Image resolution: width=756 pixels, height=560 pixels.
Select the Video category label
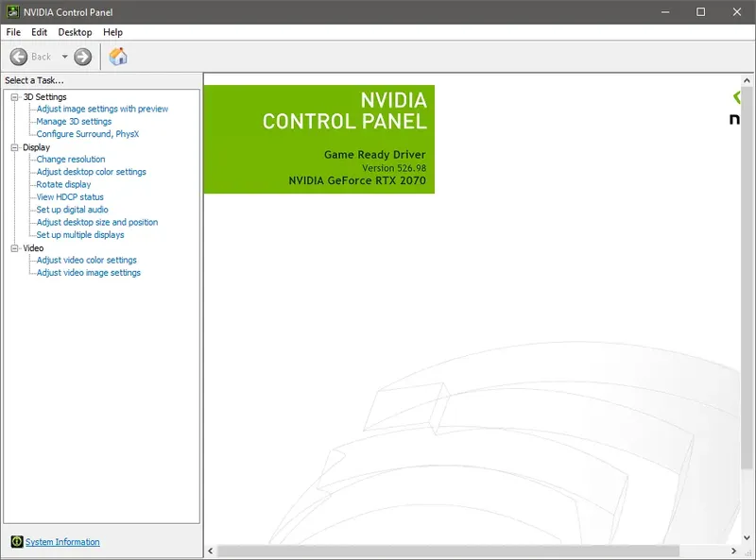33,248
